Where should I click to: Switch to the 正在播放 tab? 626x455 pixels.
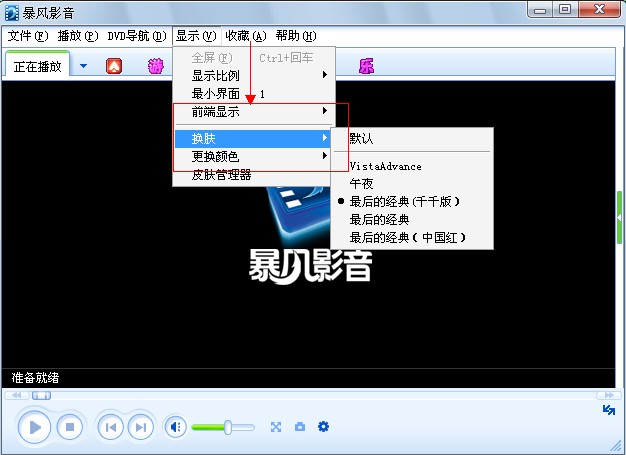[x=38, y=66]
